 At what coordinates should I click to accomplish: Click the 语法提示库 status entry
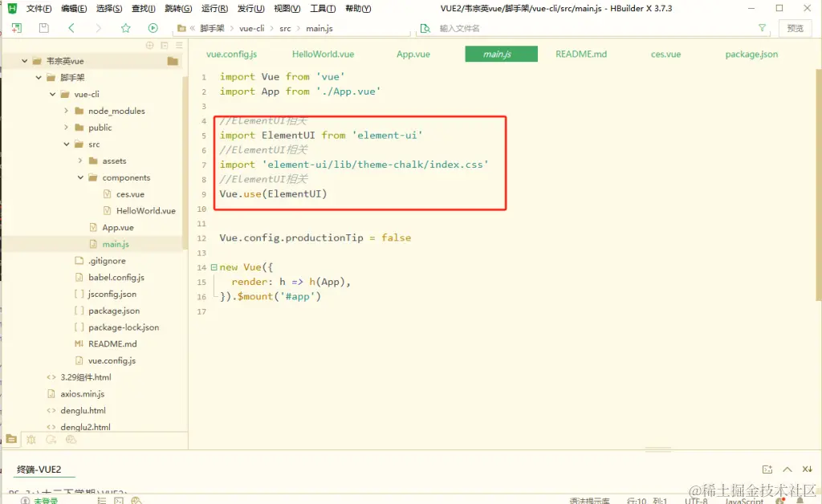click(590, 501)
